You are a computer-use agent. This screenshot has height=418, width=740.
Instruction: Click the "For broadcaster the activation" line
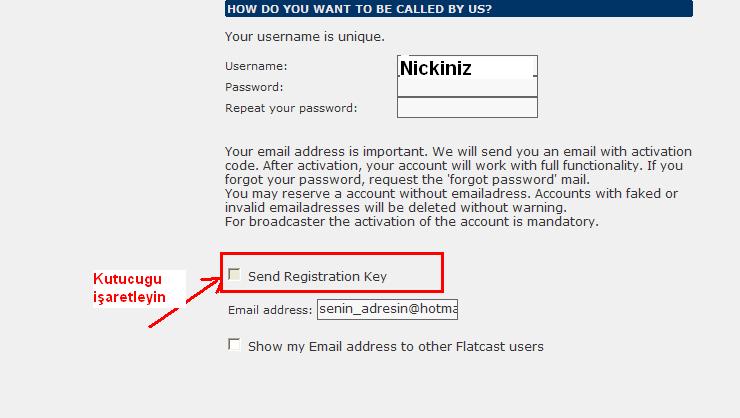tap(411, 221)
